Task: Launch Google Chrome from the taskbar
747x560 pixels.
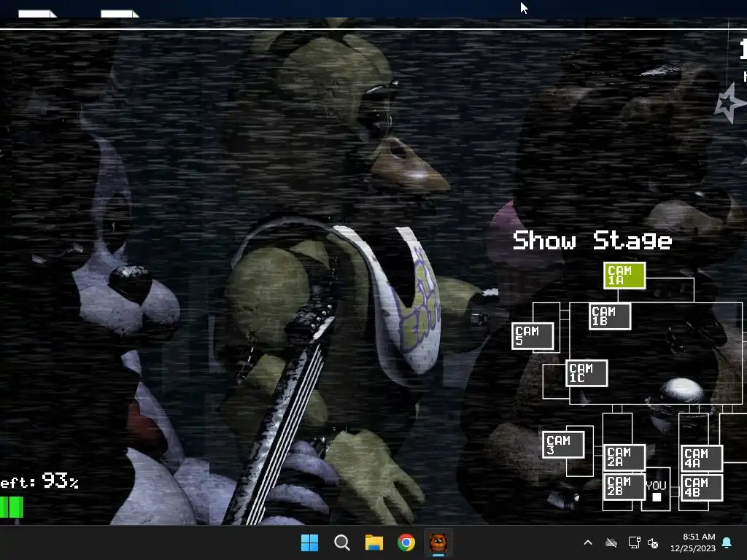Action: point(406,542)
